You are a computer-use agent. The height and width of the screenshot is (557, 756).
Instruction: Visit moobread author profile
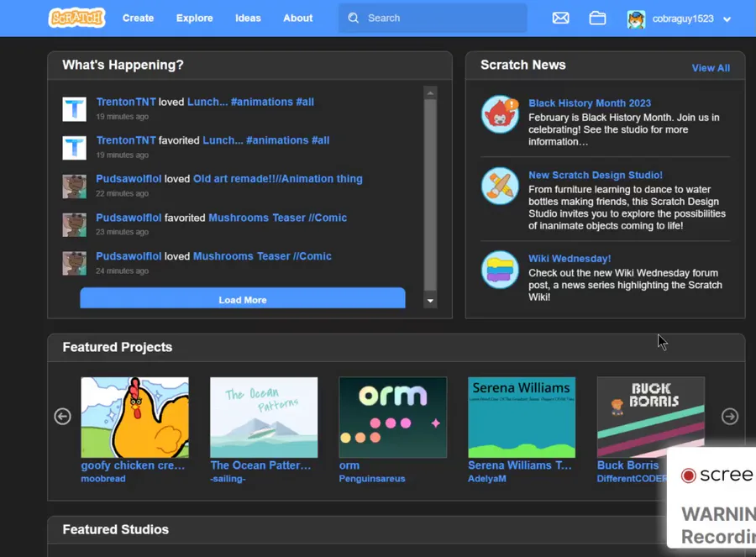coord(103,479)
